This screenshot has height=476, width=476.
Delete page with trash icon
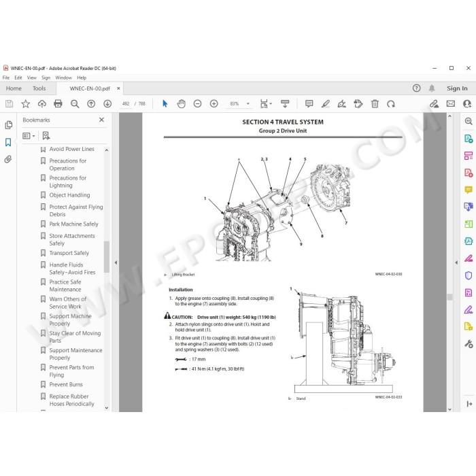click(375, 104)
